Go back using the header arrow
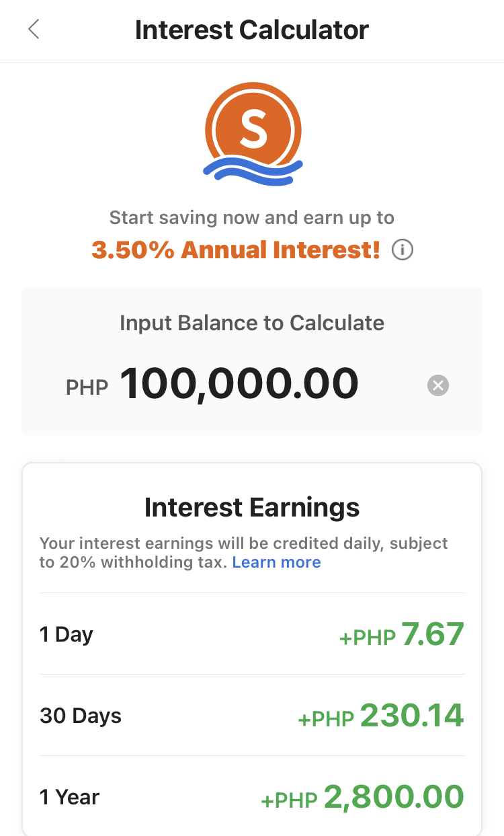Image resolution: width=504 pixels, height=836 pixels. [x=34, y=30]
